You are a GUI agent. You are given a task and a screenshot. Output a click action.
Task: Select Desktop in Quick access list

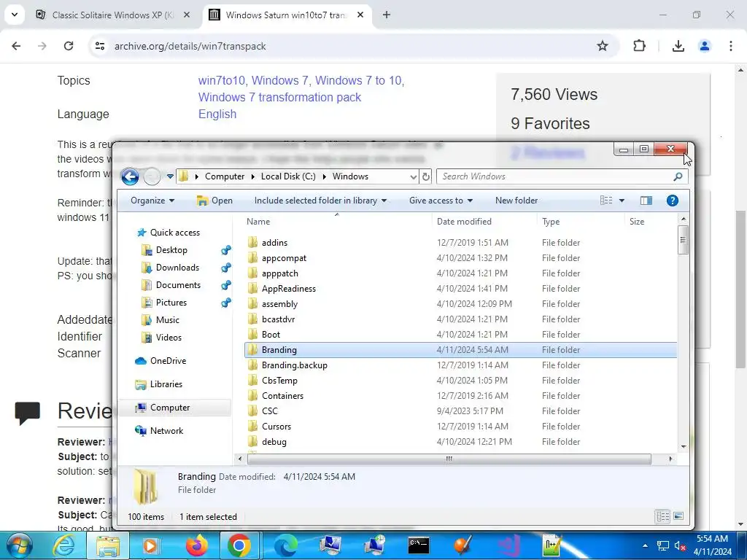click(x=171, y=250)
